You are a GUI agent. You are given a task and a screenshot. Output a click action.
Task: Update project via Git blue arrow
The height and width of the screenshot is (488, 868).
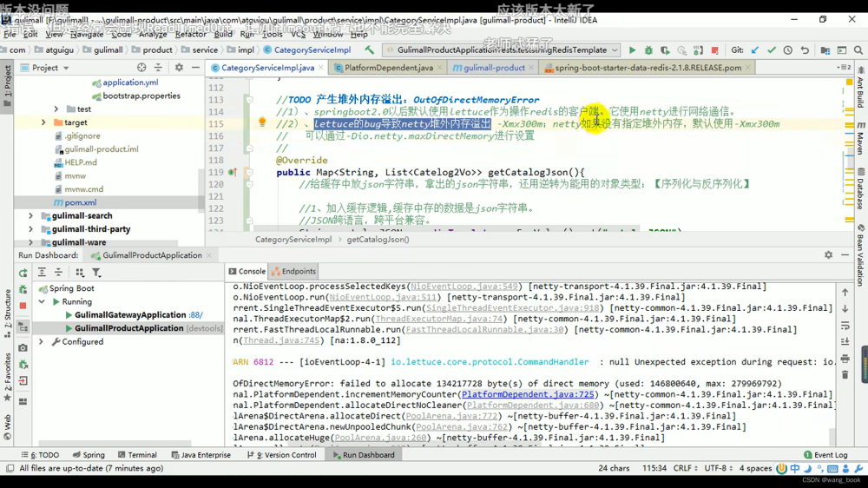[x=754, y=49]
